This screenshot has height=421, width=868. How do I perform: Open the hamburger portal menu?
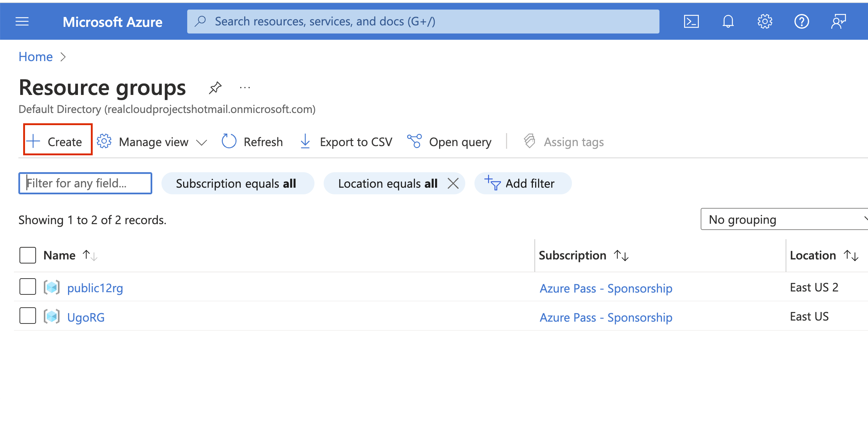click(22, 22)
